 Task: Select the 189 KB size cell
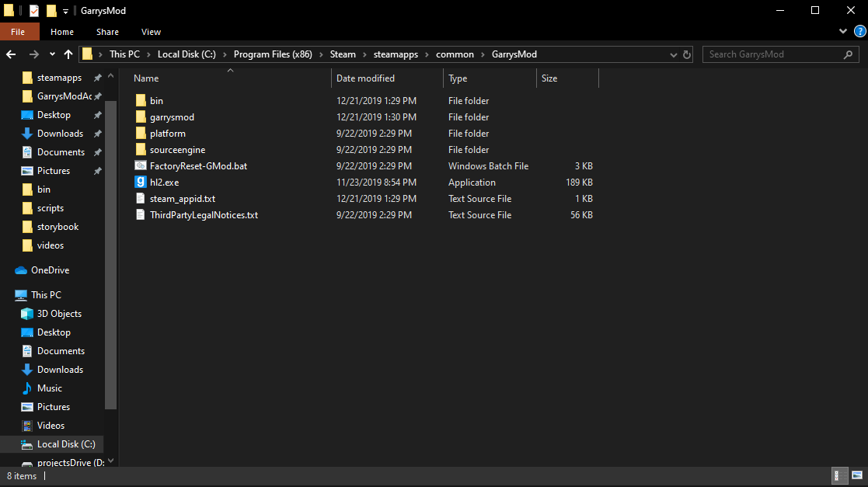click(x=579, y=182)
